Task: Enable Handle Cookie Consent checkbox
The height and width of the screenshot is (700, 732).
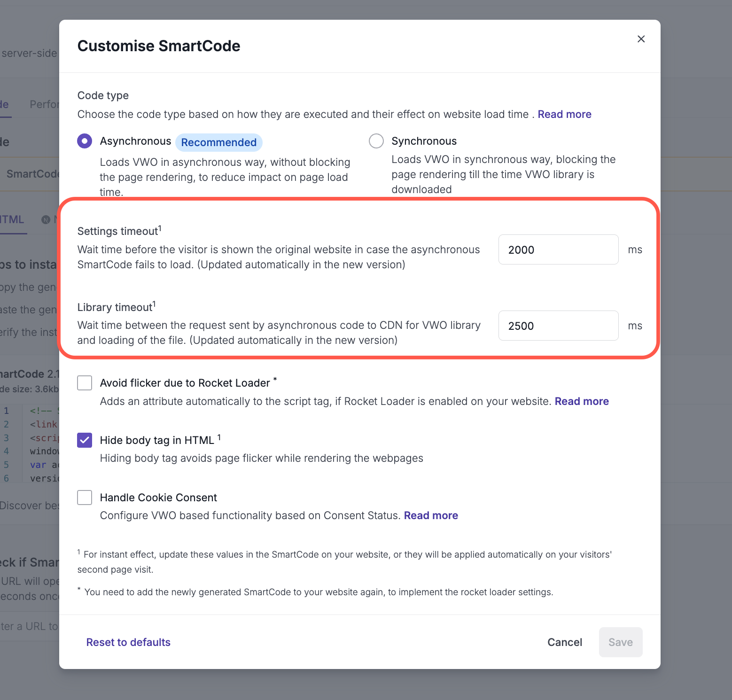Action: click(x=85, y=498)
